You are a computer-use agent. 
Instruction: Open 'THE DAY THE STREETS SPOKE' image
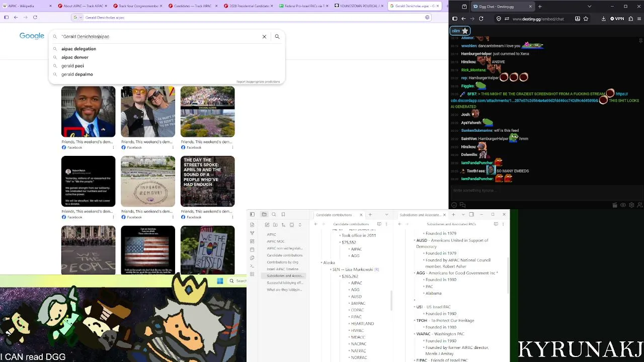(207, 181)
